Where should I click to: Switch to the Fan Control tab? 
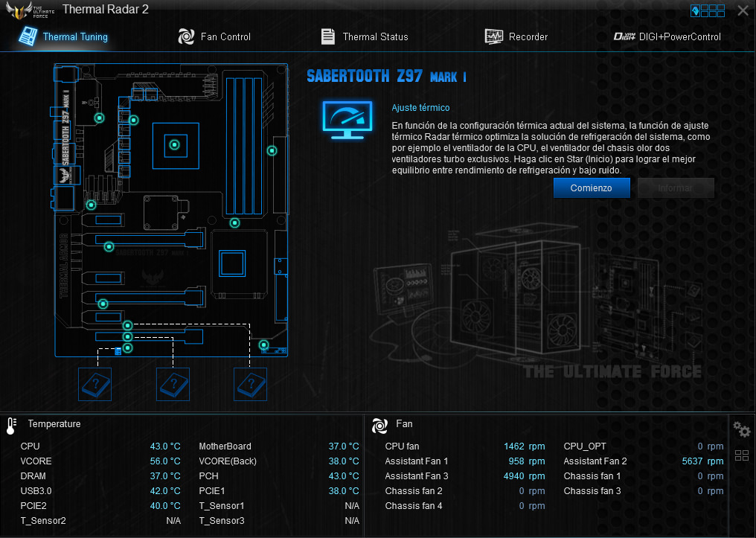click(214, 36)
